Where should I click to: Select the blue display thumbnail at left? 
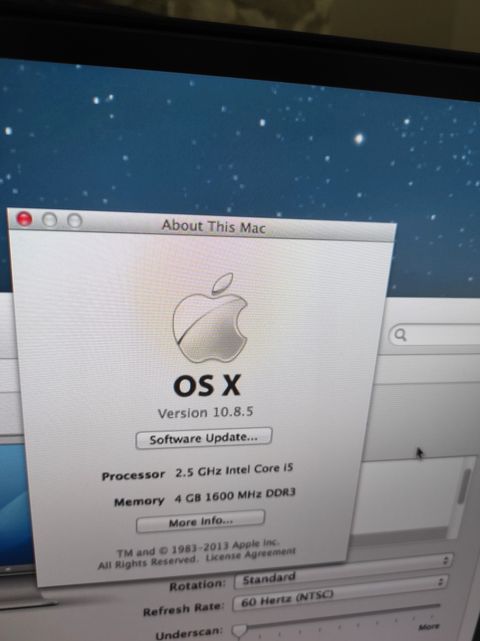point(14,505)
